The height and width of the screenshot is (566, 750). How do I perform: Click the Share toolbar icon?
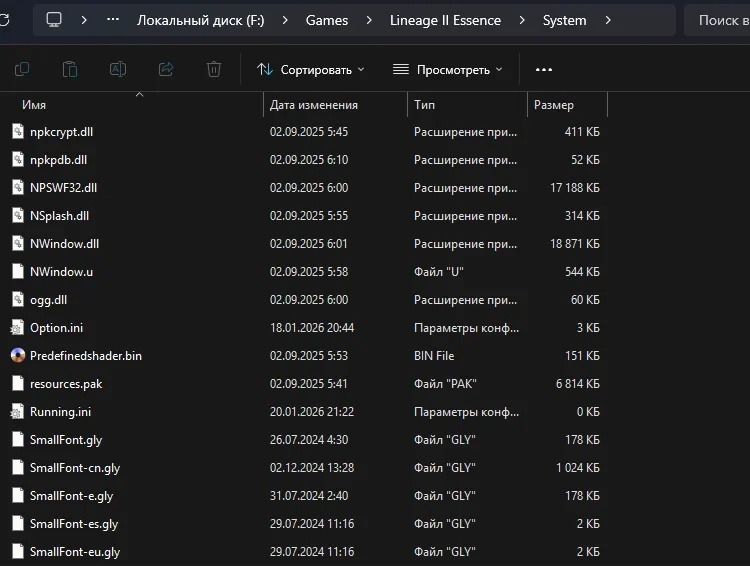click(165, 69)
